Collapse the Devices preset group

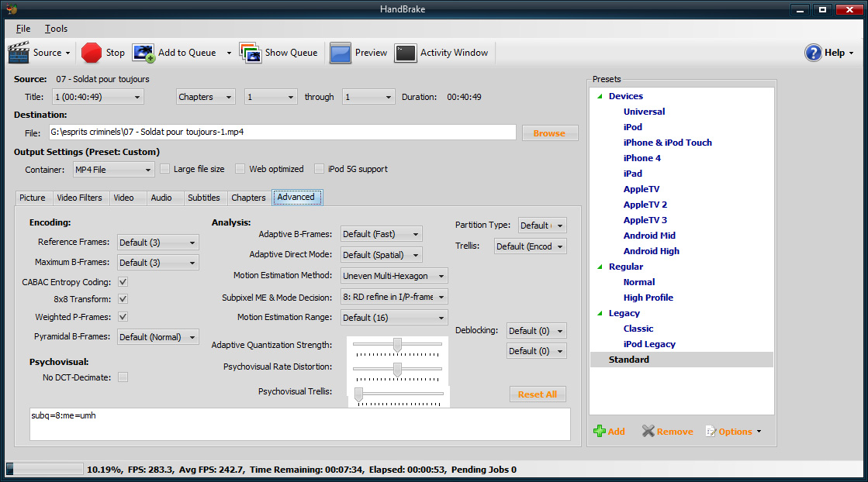coord(600,96)
